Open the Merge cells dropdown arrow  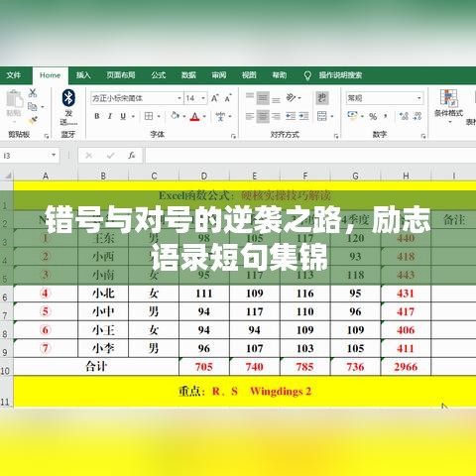[332, 116]
